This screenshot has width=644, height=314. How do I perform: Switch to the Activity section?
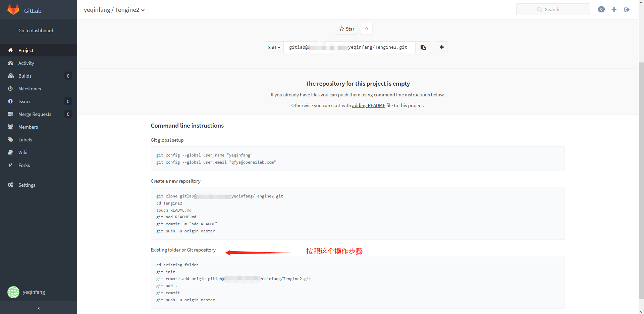(x=11, y=63)
